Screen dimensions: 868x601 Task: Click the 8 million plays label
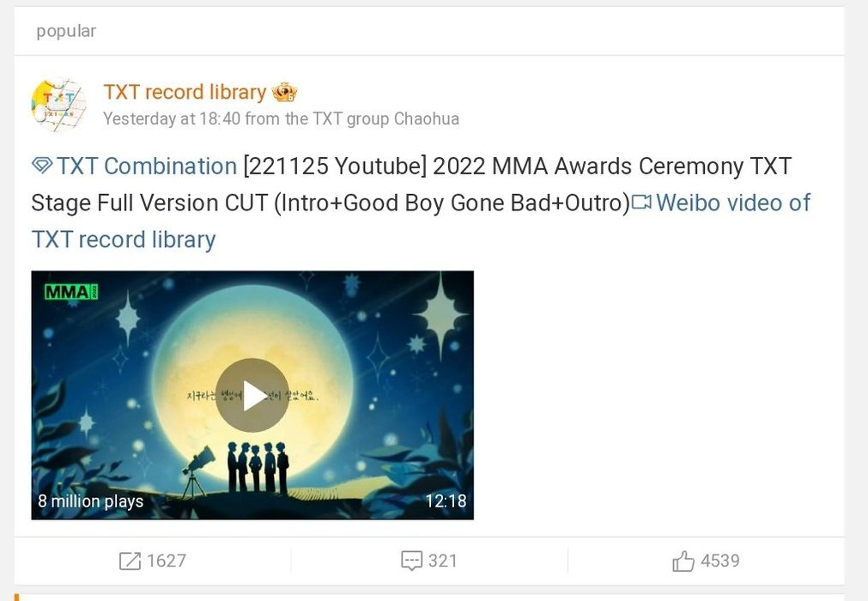click(x=91, y=501)
